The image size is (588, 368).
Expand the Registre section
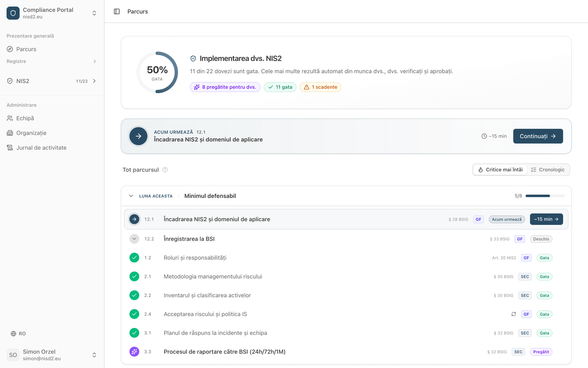[x=52, y=61]
